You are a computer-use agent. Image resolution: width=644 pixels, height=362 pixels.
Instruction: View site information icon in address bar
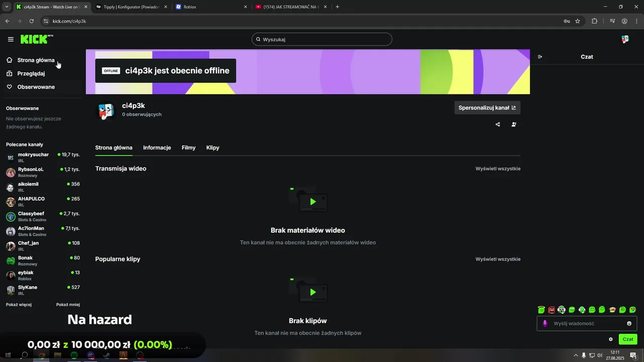point(46,21)
